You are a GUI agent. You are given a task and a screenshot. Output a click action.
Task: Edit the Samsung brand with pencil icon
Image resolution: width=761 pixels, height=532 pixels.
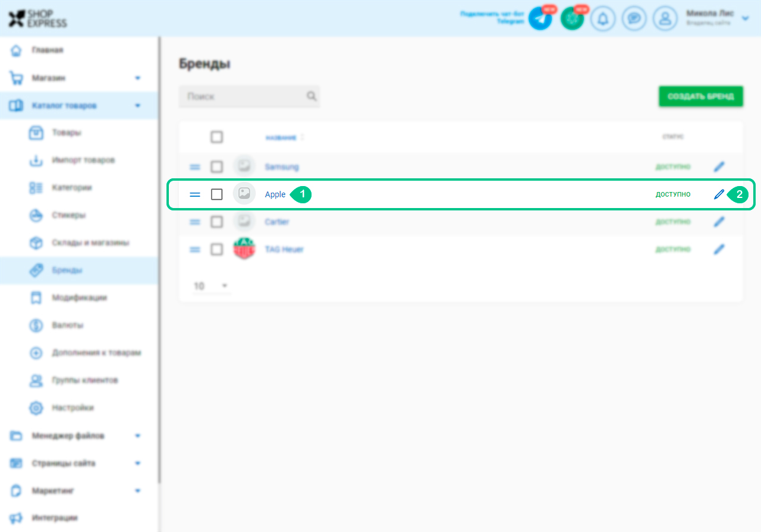(719, 167)
